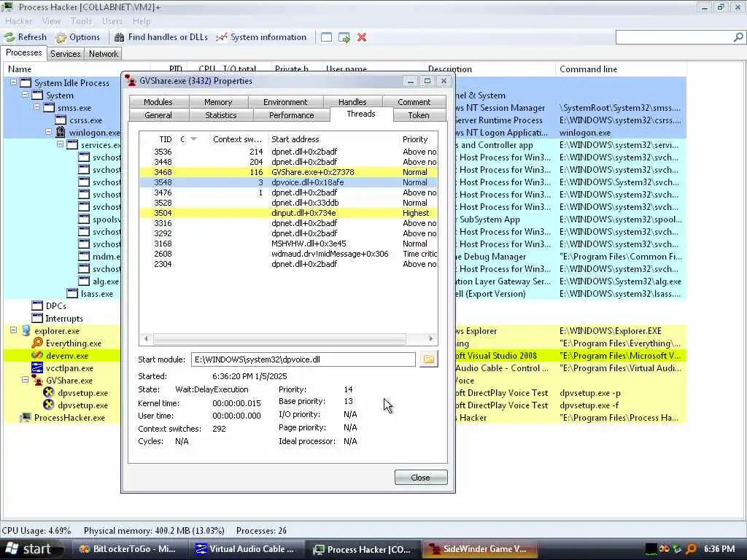Sort by Start address column header
This screenshot has width=747, height=560.
tap(333, 139)
